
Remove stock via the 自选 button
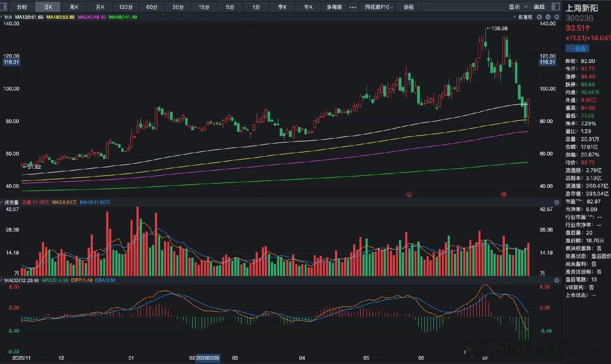click(x=577, y=49)
